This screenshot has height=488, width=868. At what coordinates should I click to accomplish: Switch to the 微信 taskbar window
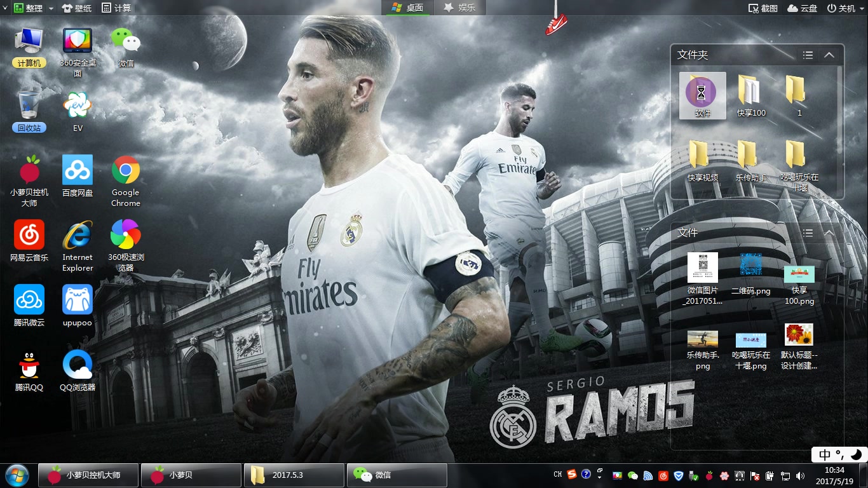point(397,475)
